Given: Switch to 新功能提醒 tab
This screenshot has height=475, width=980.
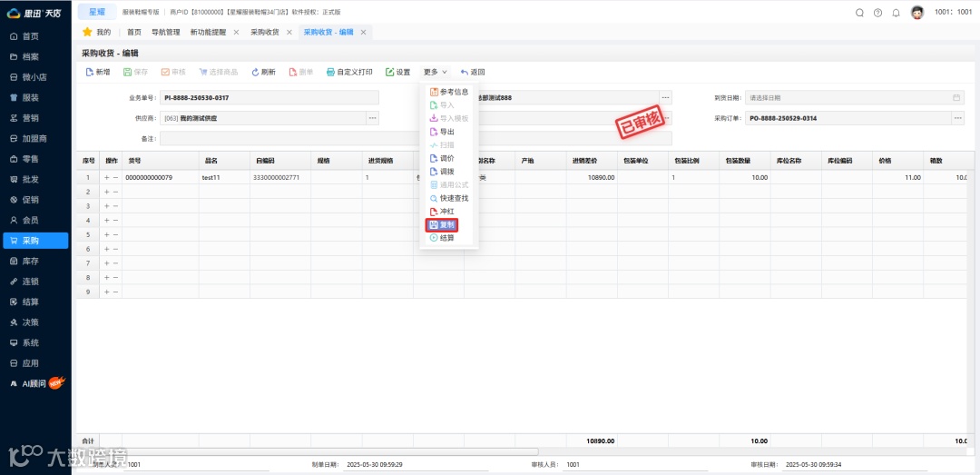Looking at the screenshot, I should point(208,32).
